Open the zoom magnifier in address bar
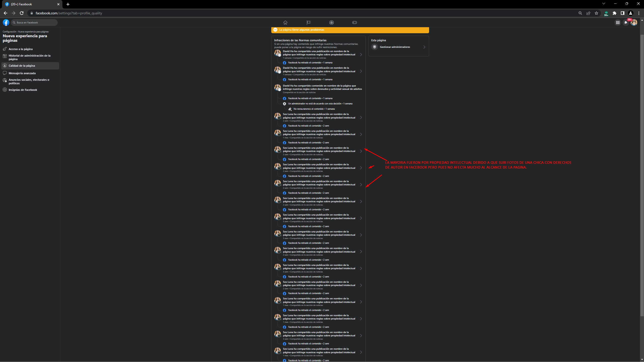This screenshot has height=362, width=644. coord(580,13)
